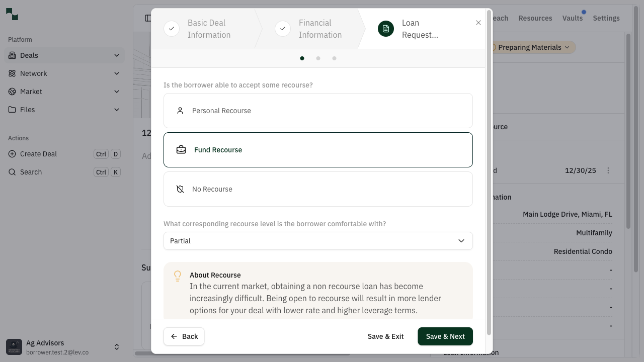Select the Fund Recourse option
The width and height of the screenshot is (644, 362).
(x=318, y=150)
